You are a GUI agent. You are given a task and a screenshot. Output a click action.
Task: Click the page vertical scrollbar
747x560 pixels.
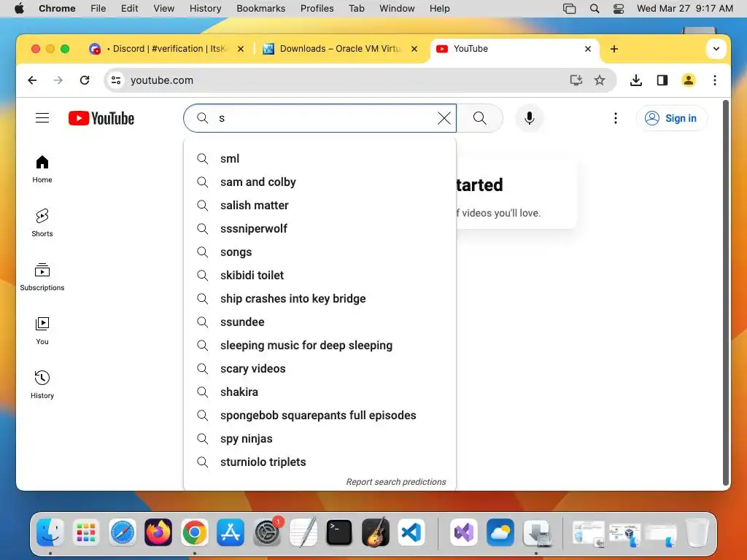tap(726, 293)
